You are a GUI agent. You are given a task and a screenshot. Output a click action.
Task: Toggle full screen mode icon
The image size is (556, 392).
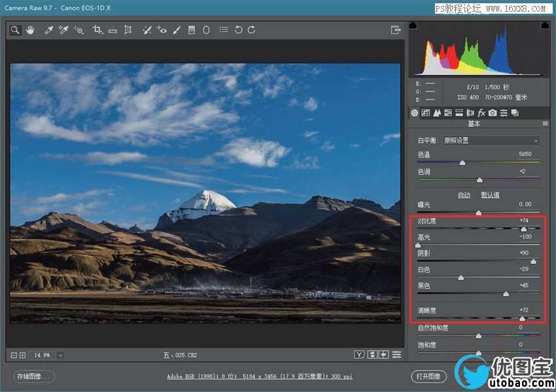395,30
